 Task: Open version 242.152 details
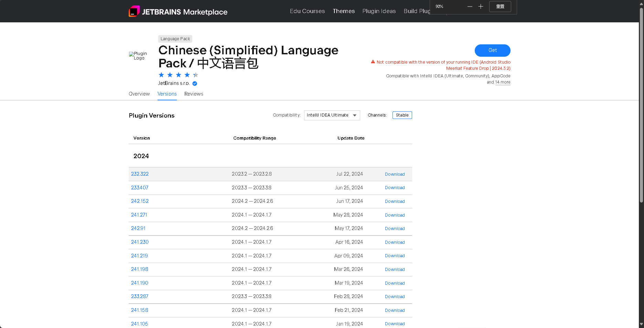[140, 201]
